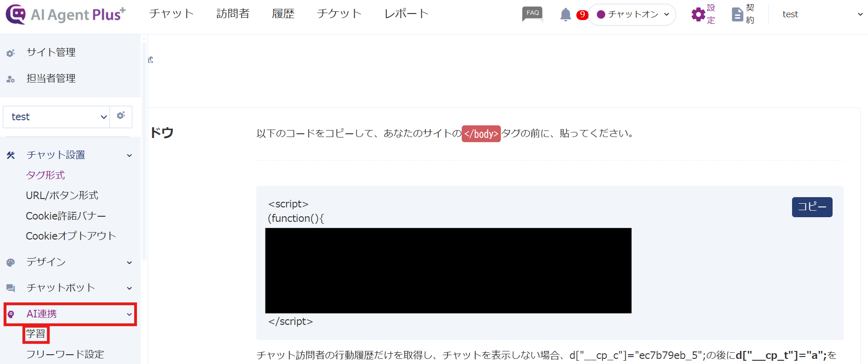Image resolution: width=868 pixels, height=364 pixels.
Task: Click the デザイン section label
Action: pos(46,262)
